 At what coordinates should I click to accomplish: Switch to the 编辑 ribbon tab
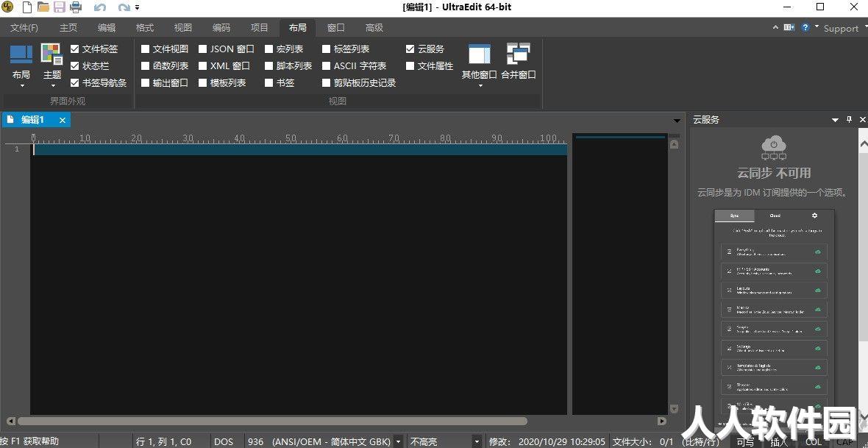pyautogui.click(x=107, y=28)
